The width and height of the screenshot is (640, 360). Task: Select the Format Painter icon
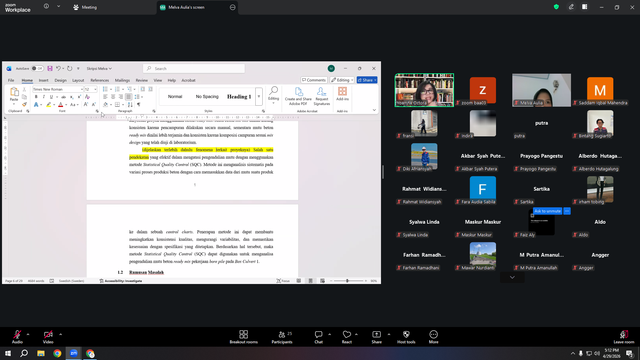[24, 104]
